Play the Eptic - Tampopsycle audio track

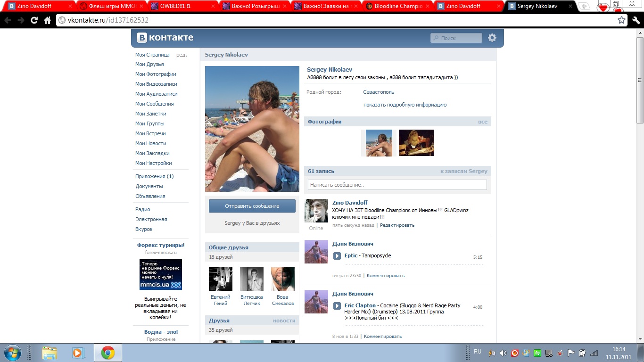click(x=337, y=256)
